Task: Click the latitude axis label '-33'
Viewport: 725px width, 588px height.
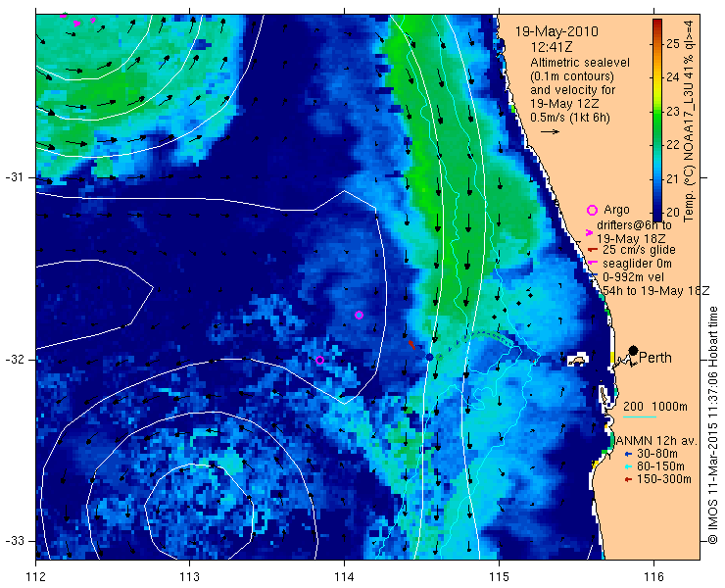Action: 14,541
